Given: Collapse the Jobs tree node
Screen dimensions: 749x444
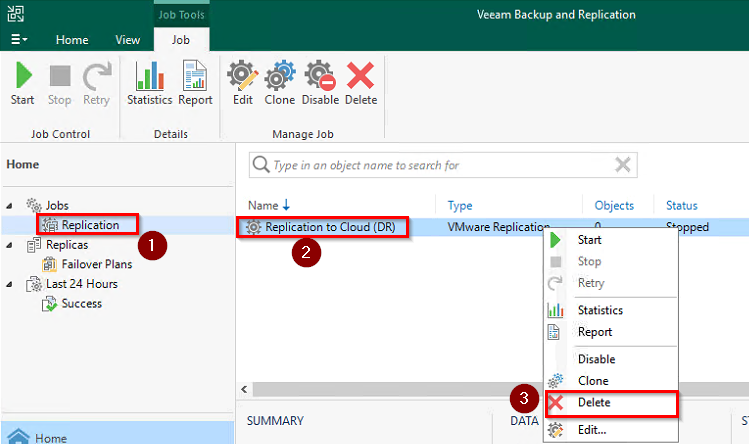Looking at the screenshot, I should click(x=10, y=206).
